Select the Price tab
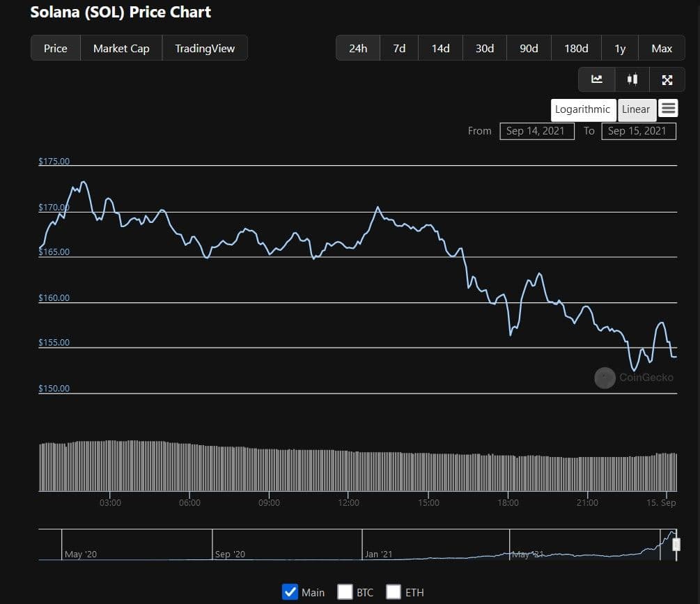The width and height of the screenshot is (700, 604). 56,48
